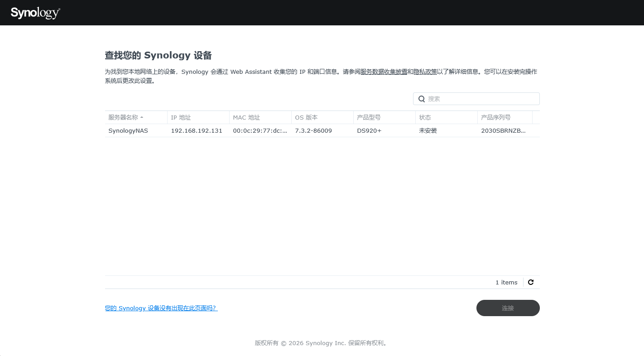
Task: Open 您的 Synology 设备没有出现在此页面吗 link
Action: 161,308
